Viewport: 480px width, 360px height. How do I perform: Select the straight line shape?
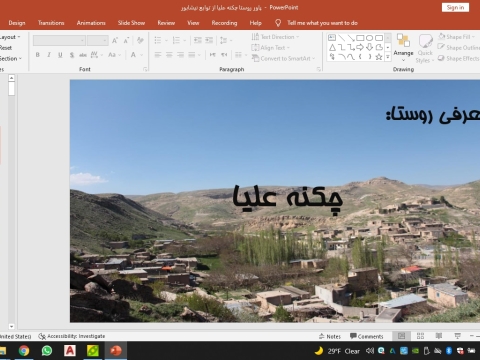(341, 38)
